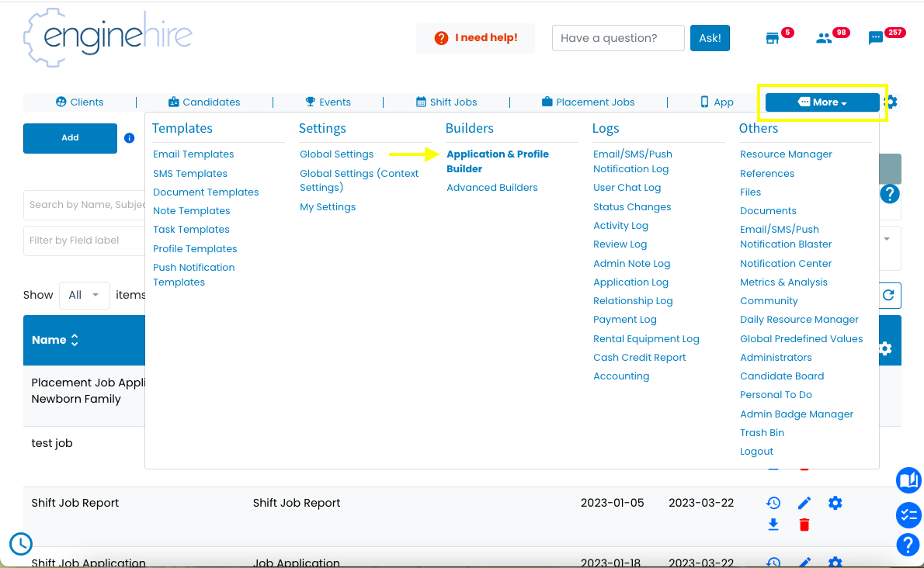Click the question mark icon below the grey button
924x568 pixels.
890,194
